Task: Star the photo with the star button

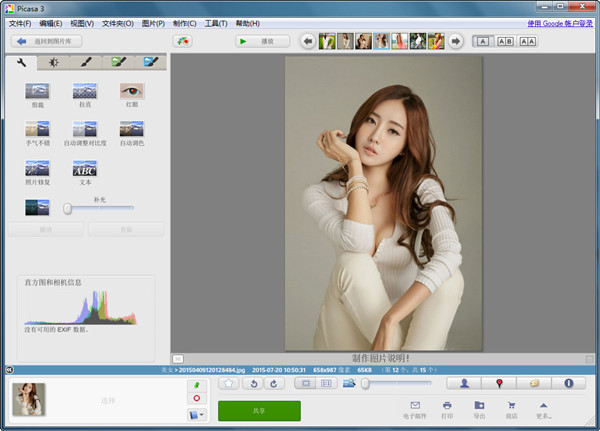Action: point(228,383)
